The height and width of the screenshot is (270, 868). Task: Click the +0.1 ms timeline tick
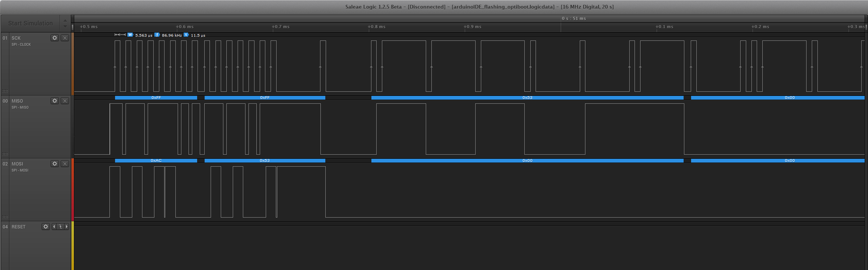click(x=664, y=27)
